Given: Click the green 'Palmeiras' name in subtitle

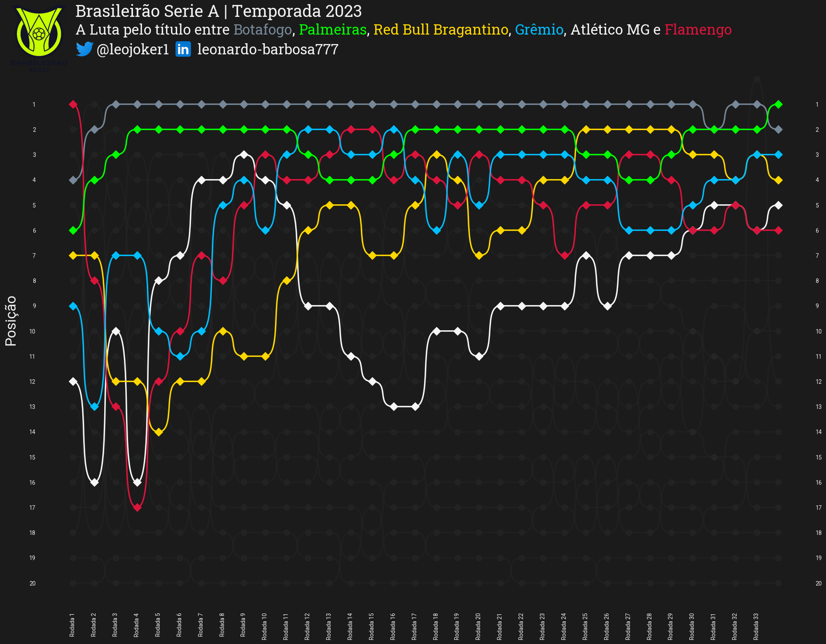Looking at the screenshot, I should click(x=333, y=30).
